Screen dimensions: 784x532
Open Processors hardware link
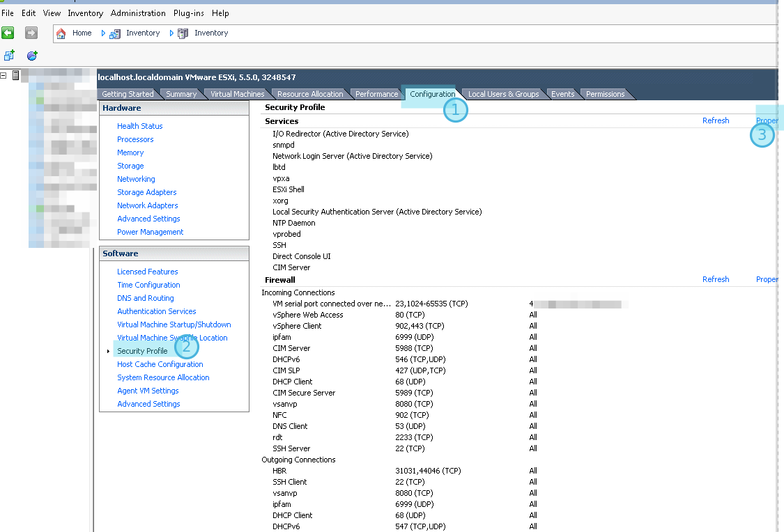pyautogui.click(x=135, y=139)
